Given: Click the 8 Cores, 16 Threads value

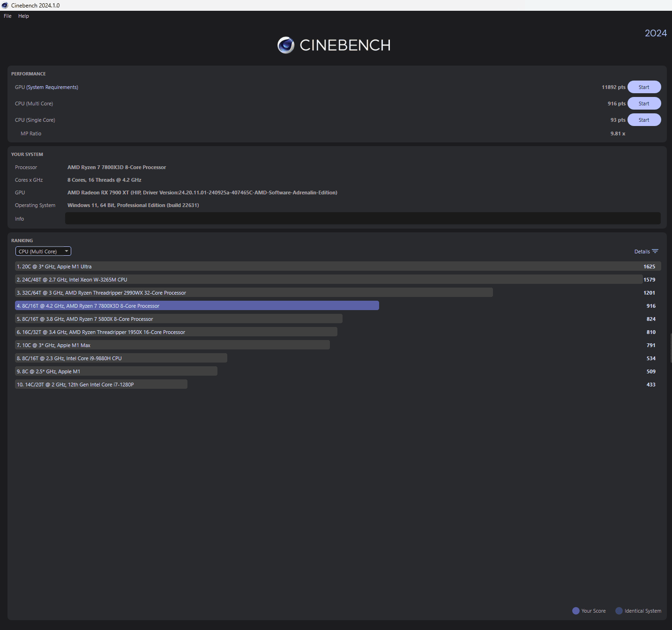Looking at the screenshot, I should click(105, 180).
